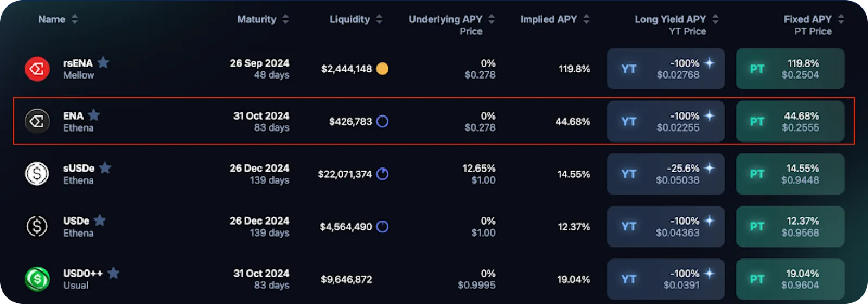Viewport: 868px width, 304px height.
Task: Sort by Maturity using its sort arrows
Action: tap(285, 20)
